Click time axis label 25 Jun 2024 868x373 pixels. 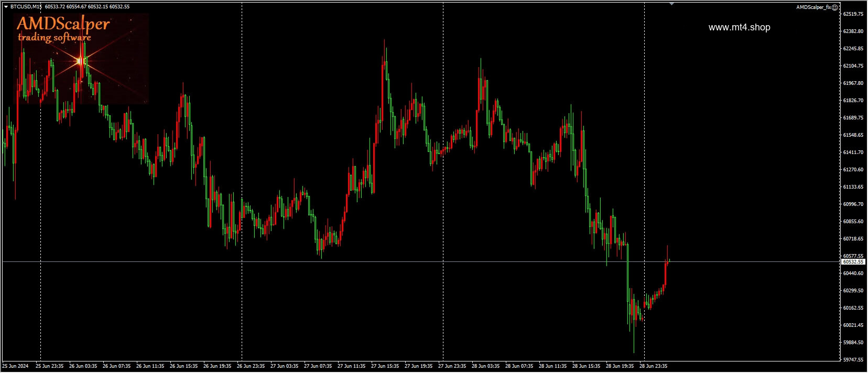pyautogui.click(x=16, y=366)
